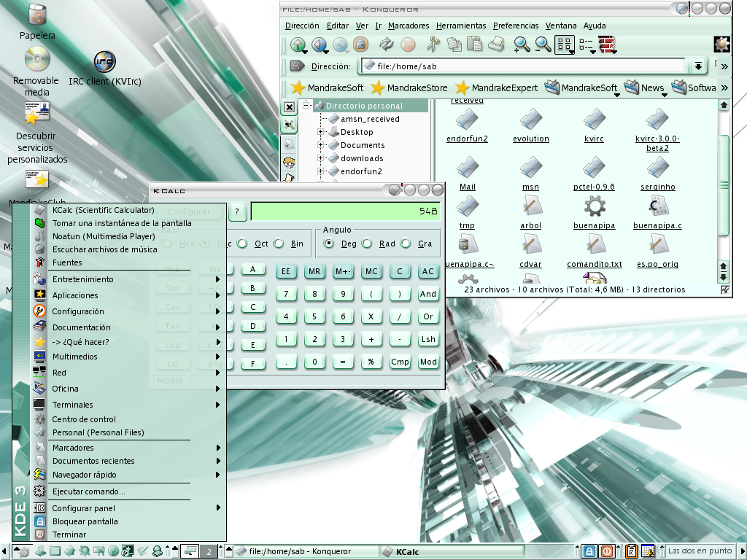Screen dimensions: 747x560
Task: Click the AC button in KCalc
Action: (427, 271)
